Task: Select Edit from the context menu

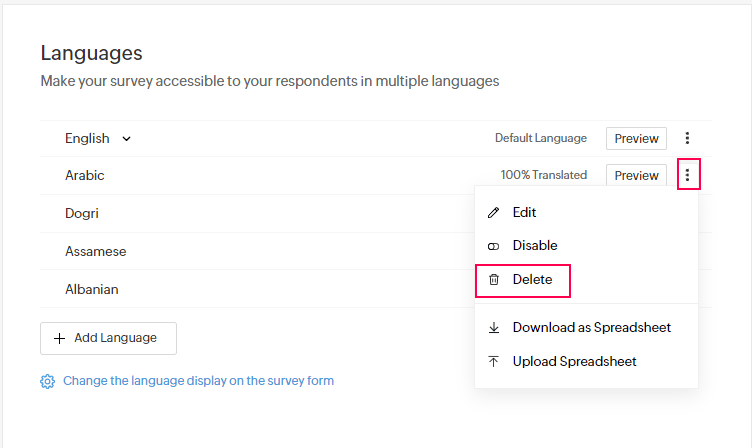Action: pos(524,213)
